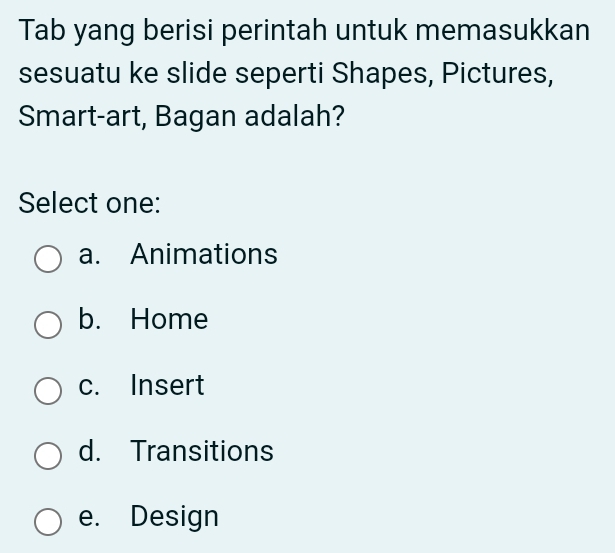Pick the Design radio button
Viewport: 615px width, 553px height.
[x=48, y=522]
